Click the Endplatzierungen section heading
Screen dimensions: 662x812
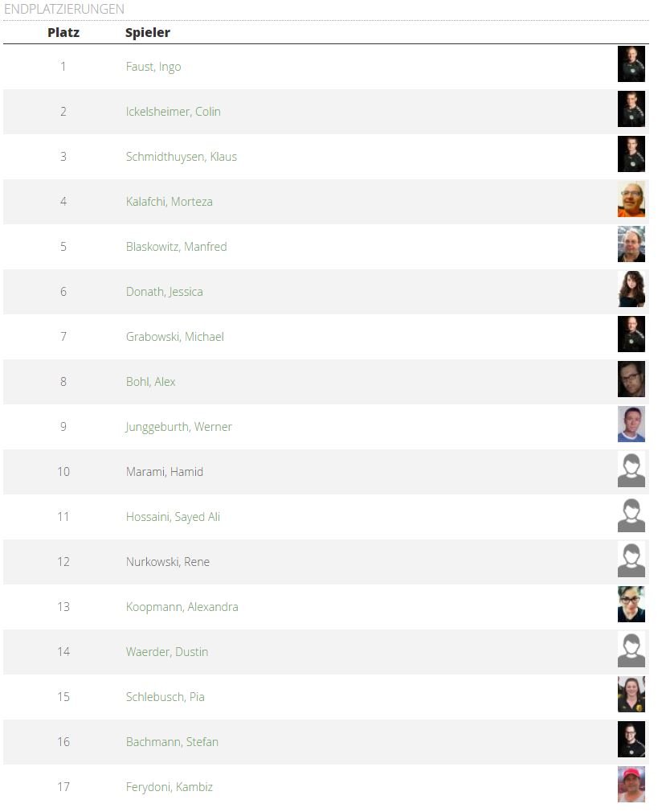click(x=64, y=10)
